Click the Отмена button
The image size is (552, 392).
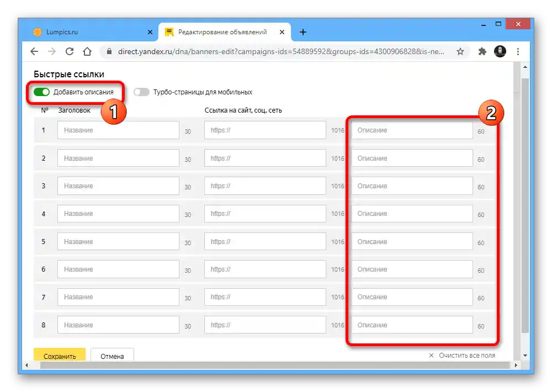112,355
